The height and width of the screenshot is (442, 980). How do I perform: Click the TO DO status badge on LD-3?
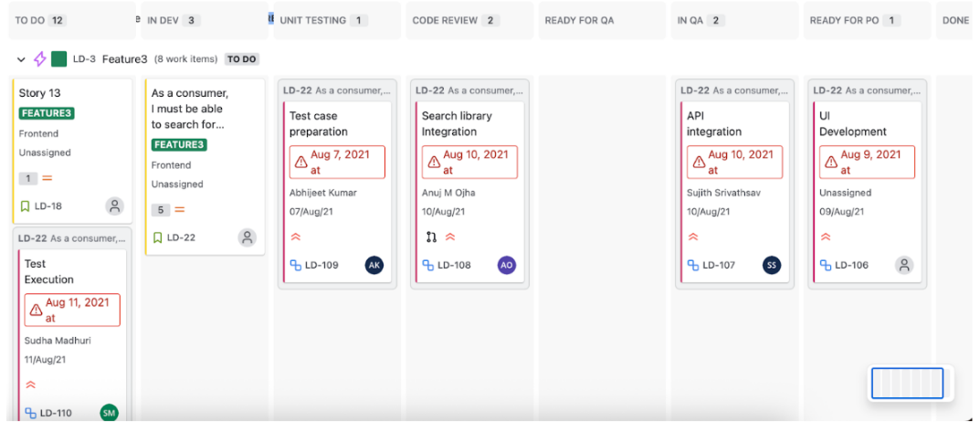coord(241,59)
